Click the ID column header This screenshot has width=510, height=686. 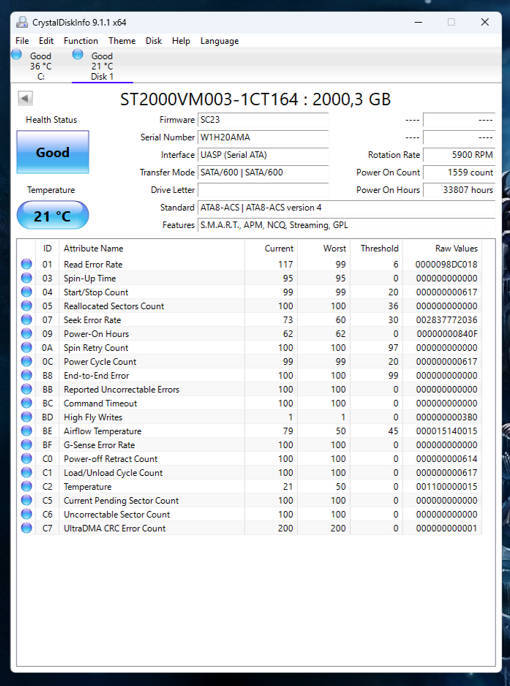[x=47, y=248]
